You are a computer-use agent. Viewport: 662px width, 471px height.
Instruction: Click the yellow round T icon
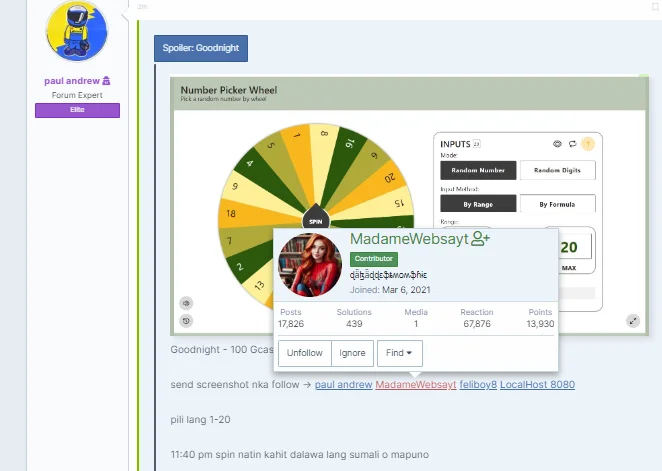[x=588, y=144]
